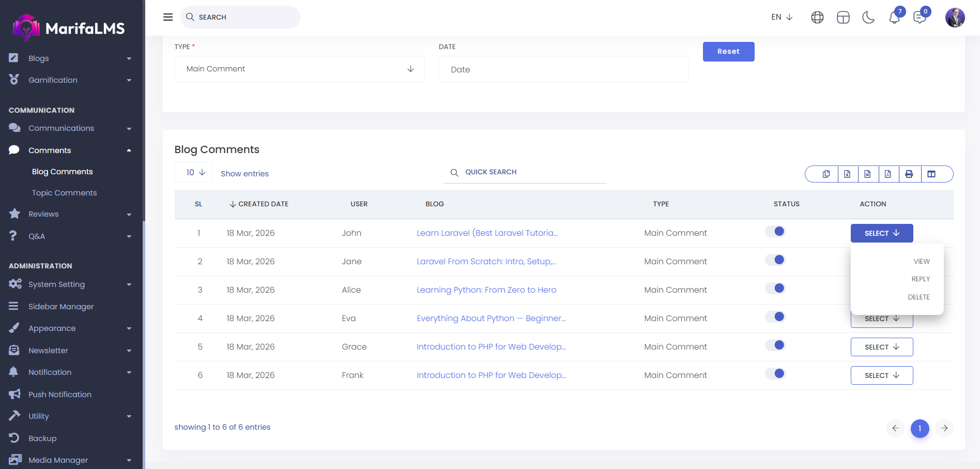Print the Blog Comments table
980x469 pixels.
[x=909, y=174]
